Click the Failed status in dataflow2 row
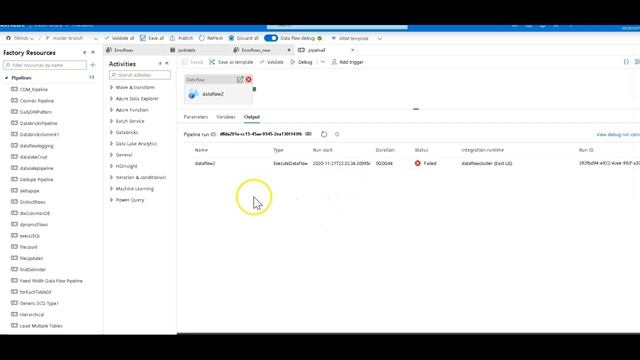The width and height of the screenshot is (640, 360). click(x=426, y=163)
